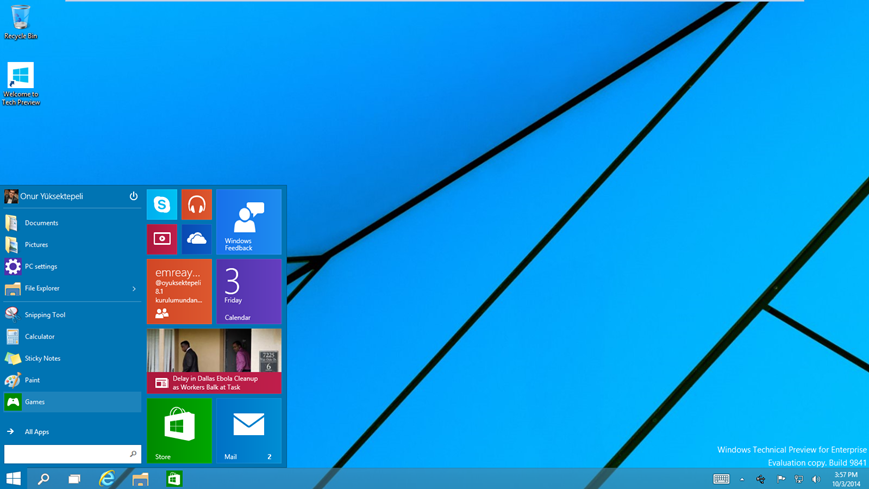Click the Start menu search box
The height and width of the screenshot is (489, 869).
66,454
